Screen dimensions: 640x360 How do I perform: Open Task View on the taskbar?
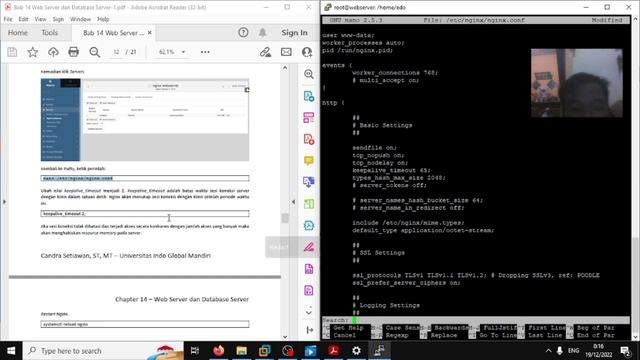195,351
